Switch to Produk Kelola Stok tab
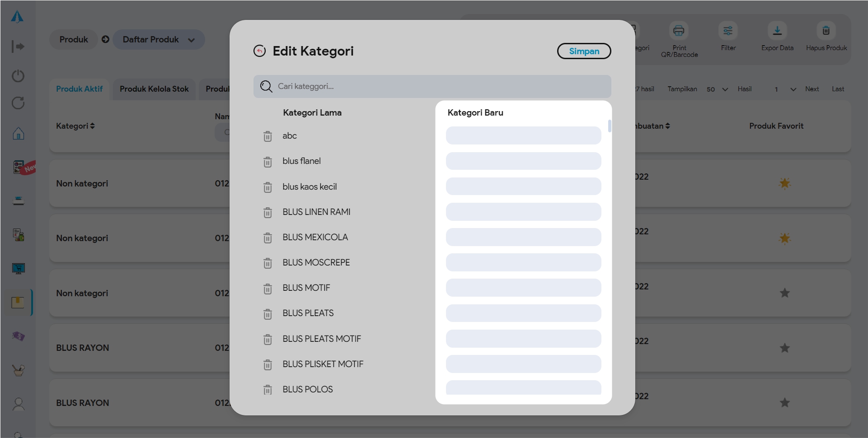 [154, 89]
